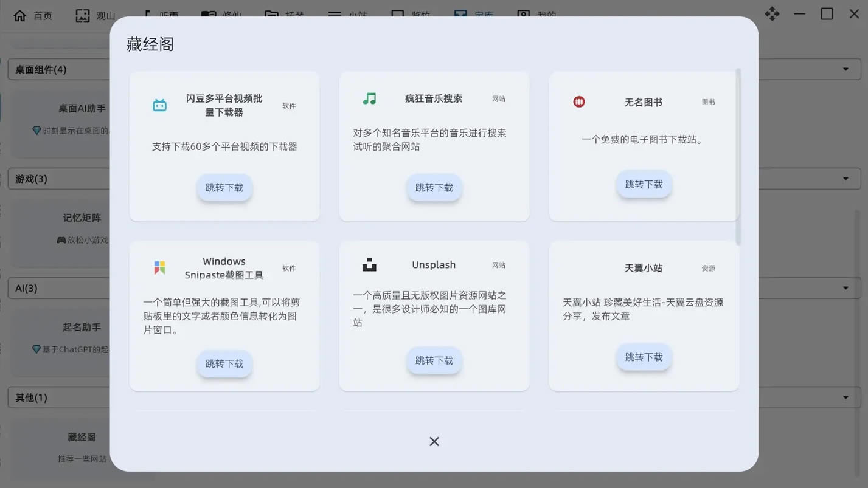Click the 天翼小站 card title

[644, 268]
